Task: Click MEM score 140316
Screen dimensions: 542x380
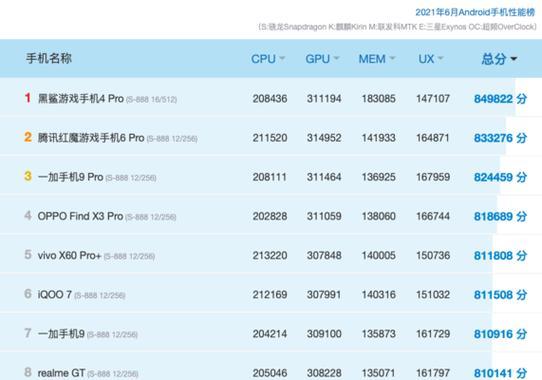Action: pos(379,295)
